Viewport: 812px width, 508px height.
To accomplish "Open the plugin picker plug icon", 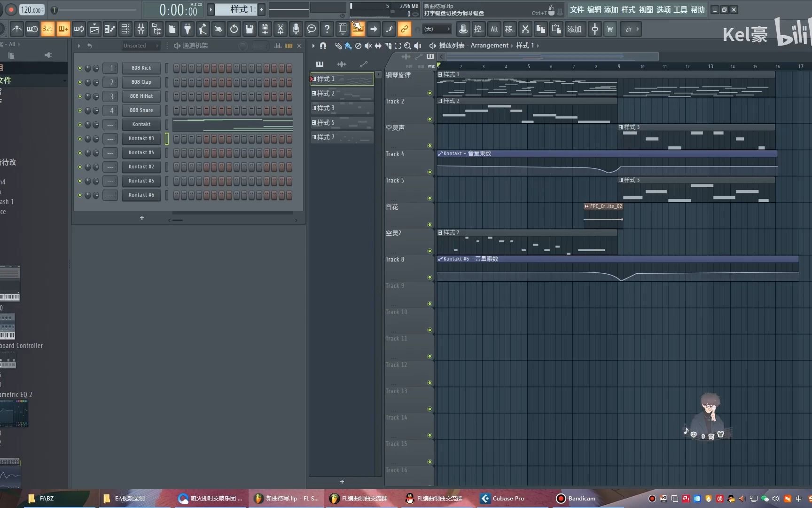I will [187, 29].
